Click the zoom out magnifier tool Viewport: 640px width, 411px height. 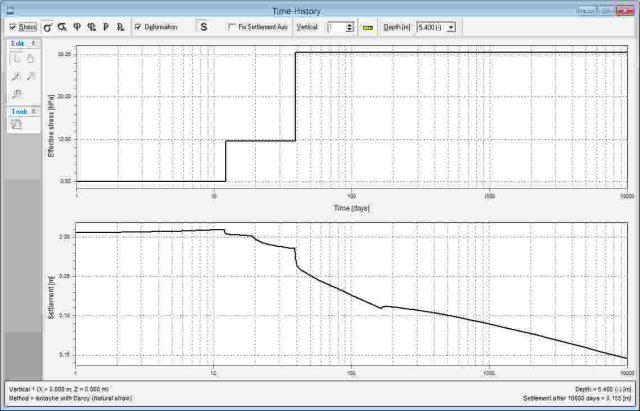[x=31, y=76]
